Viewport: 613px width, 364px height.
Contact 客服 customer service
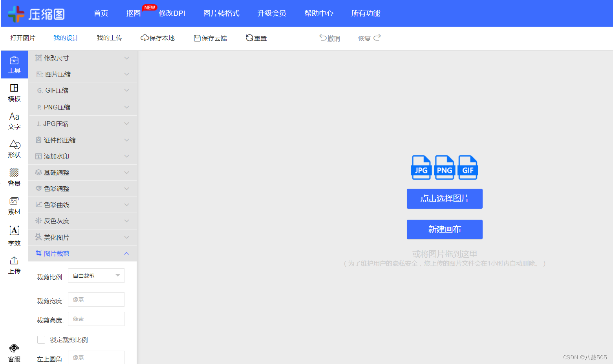pyautogui.click(x=14, y=353)
